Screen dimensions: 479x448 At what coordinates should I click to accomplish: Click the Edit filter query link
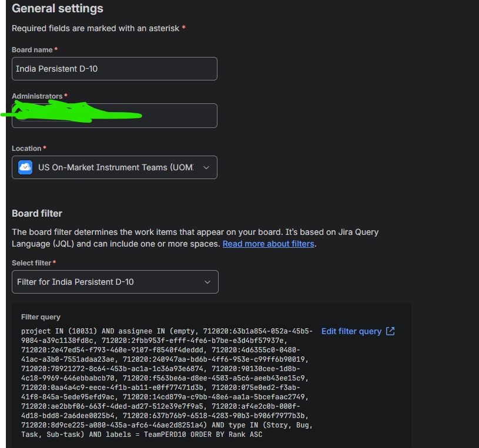[351, 331]
